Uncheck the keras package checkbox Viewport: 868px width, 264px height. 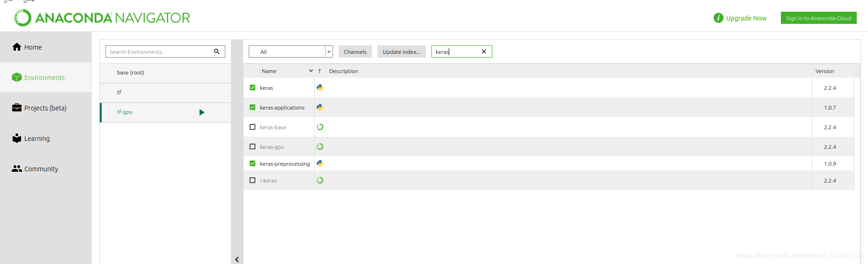252,88
